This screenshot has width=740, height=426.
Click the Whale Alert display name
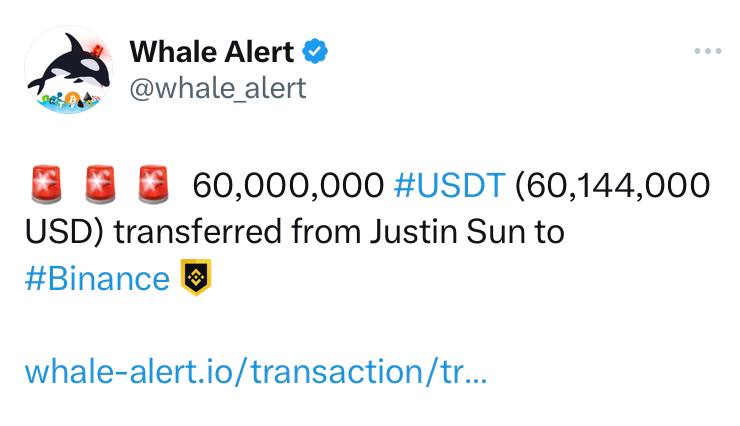[x=212, y=50]
